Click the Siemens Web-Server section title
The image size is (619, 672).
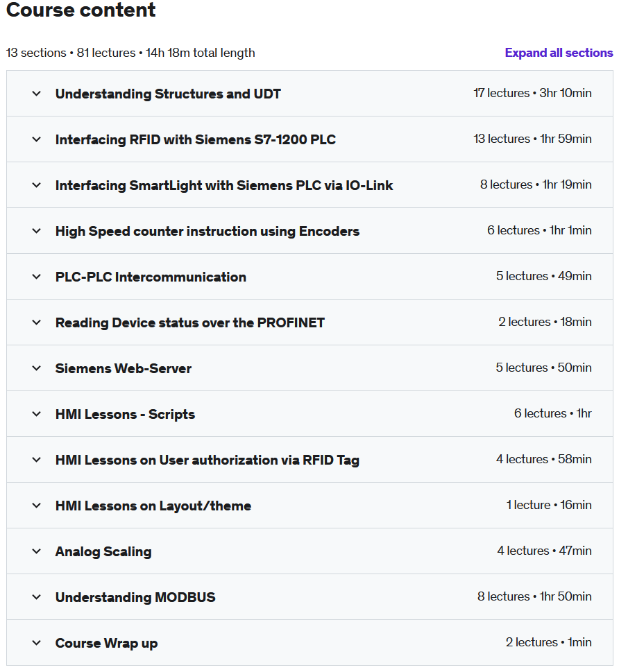pyautogui.click(x=124, y=368)
